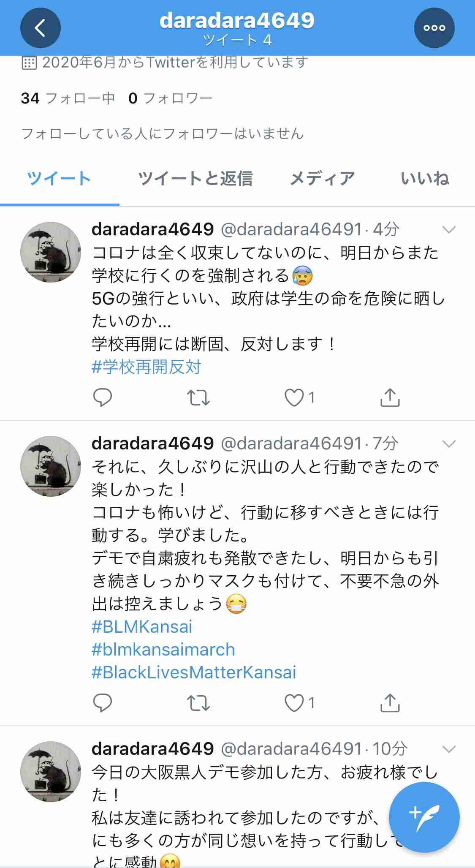Reply to the tweet about 学校再開反対
This screenshot has width=475, height=868.
pyautogui.click(x=102, y=397)
